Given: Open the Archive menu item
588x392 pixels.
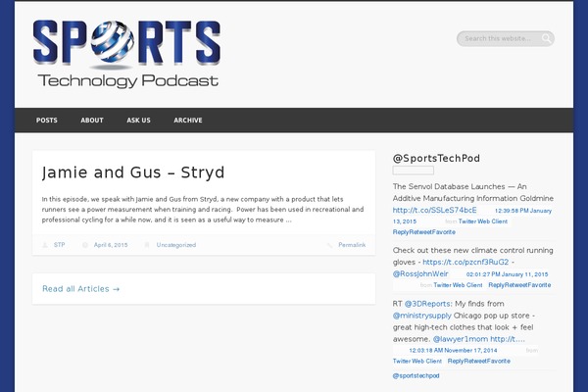Looking at the screenshot, I should (188, 120).
